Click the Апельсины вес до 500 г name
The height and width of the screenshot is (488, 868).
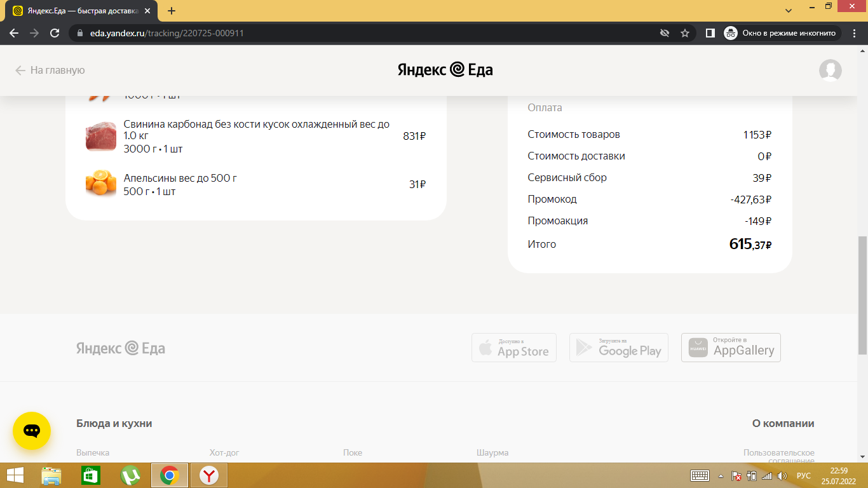click(x=180, y=179)
